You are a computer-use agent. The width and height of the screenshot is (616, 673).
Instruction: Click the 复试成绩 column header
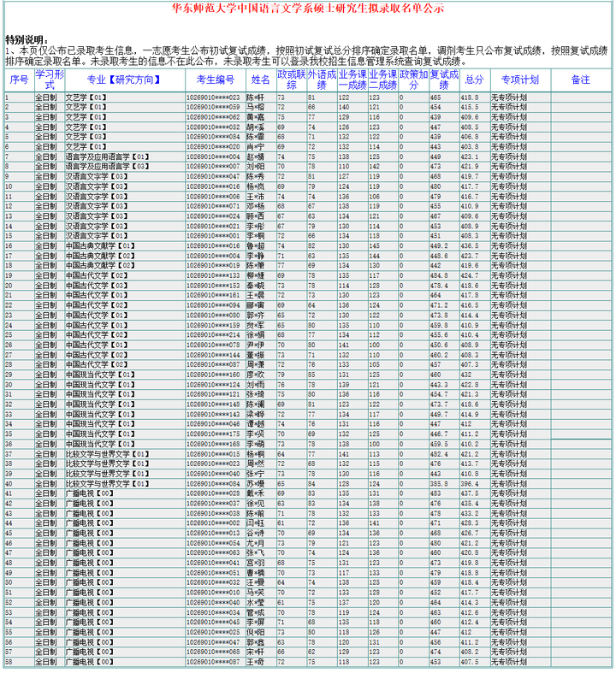click(444, 80)
